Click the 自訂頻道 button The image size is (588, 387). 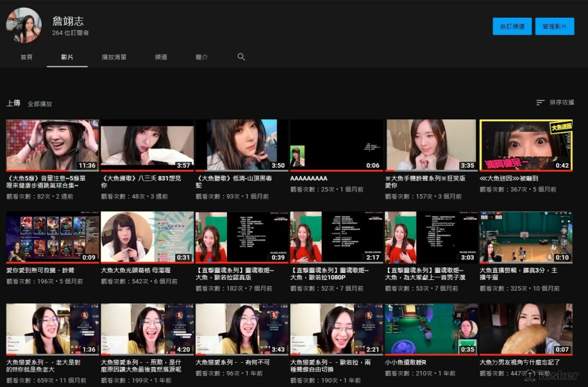(x=512, y=26)
